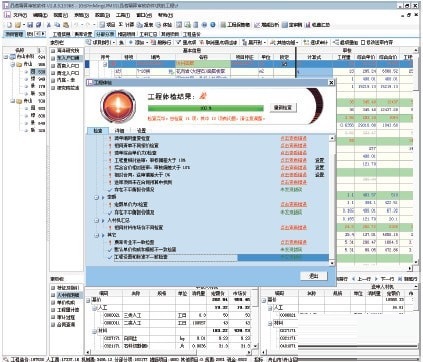Click the Save All toolbar icon

click(x=38, y=25)
